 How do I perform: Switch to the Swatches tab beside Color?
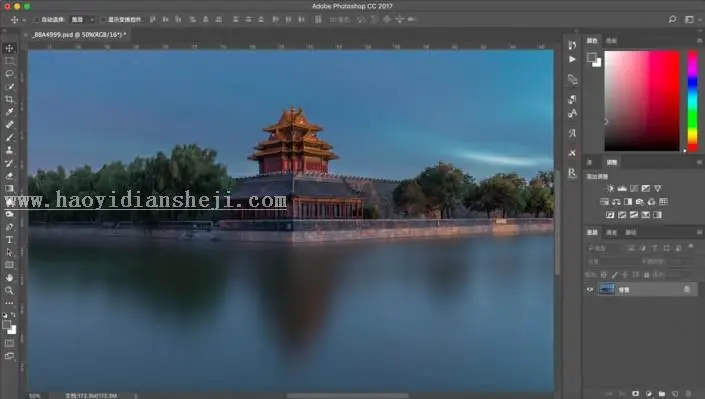tap(611, 40)
